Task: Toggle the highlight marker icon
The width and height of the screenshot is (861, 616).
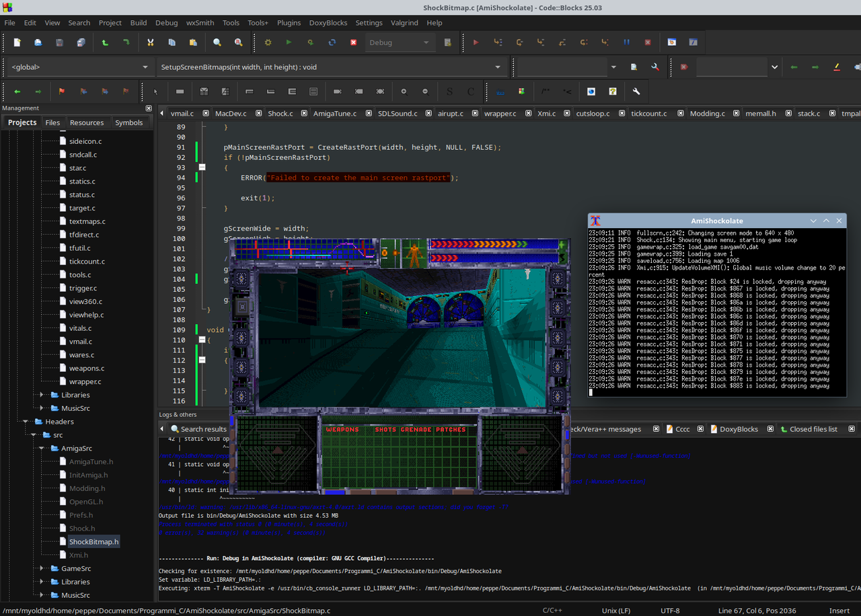Action: (x=837, y=67)
